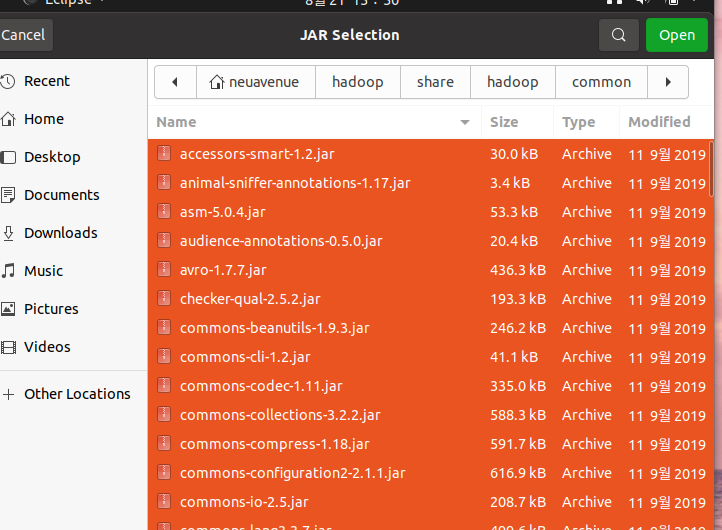Click archive icon of commons-cli-1.2.jar

[164, 356]
